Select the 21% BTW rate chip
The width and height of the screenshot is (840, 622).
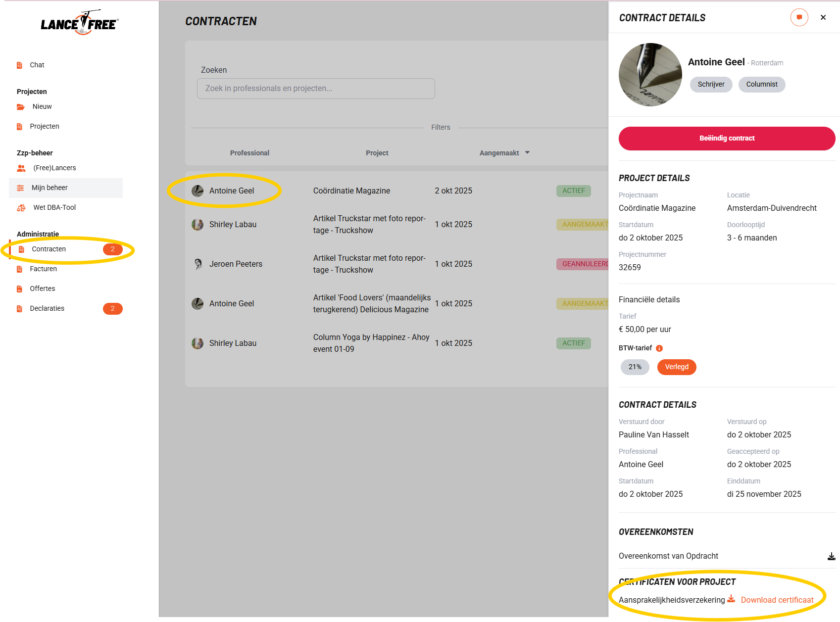(x=635, y=367)
